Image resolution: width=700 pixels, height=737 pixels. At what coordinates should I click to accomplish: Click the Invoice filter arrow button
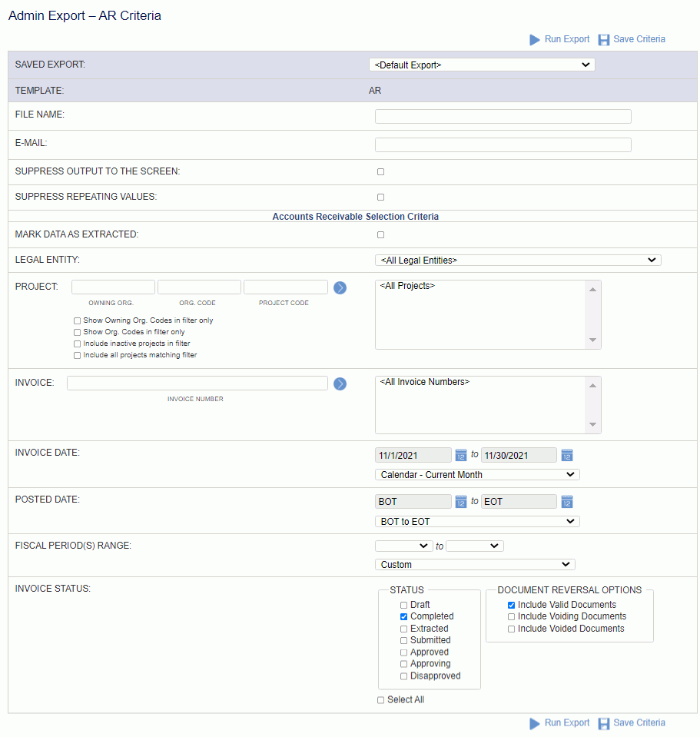(x=340, y=384)
